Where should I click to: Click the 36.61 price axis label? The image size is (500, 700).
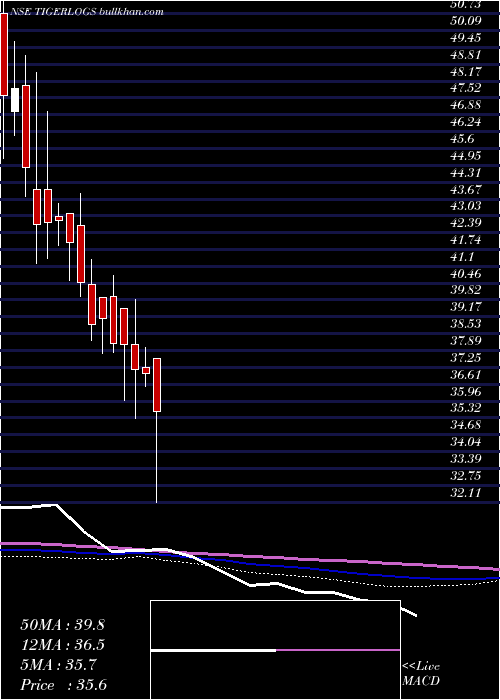(x=466, y=375)
